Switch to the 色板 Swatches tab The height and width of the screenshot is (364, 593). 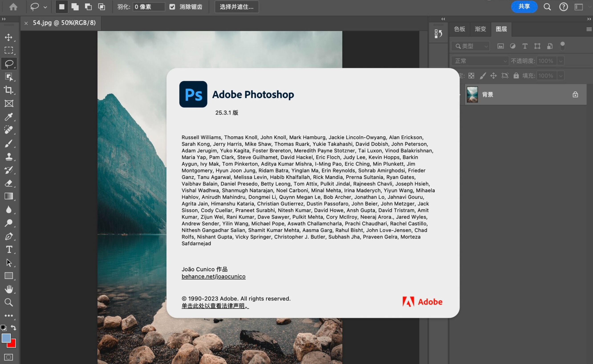pos(459,29)
